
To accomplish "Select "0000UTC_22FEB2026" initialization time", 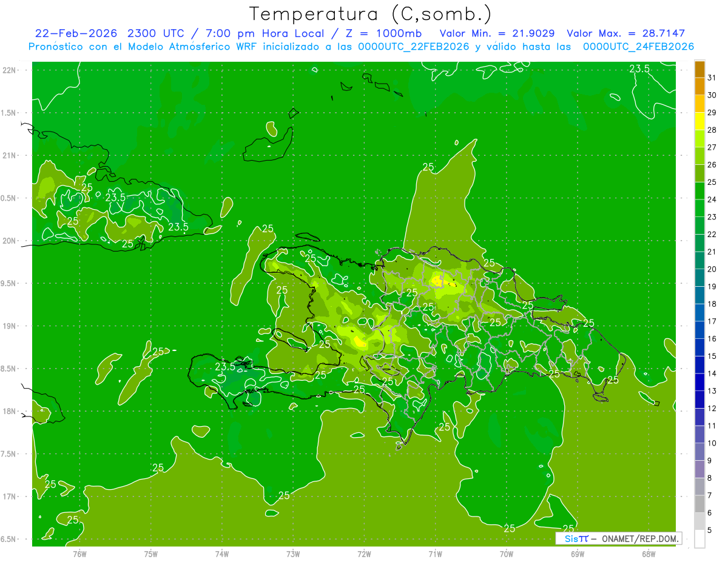I will pos(414,47).
